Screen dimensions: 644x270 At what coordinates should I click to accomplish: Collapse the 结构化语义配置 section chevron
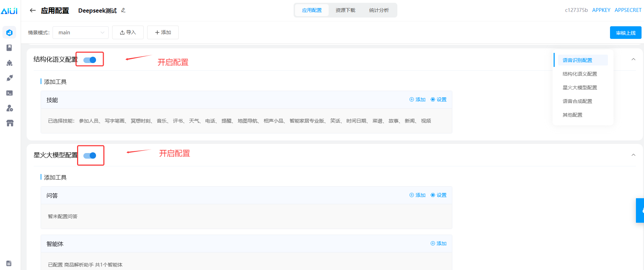(633, 60)
